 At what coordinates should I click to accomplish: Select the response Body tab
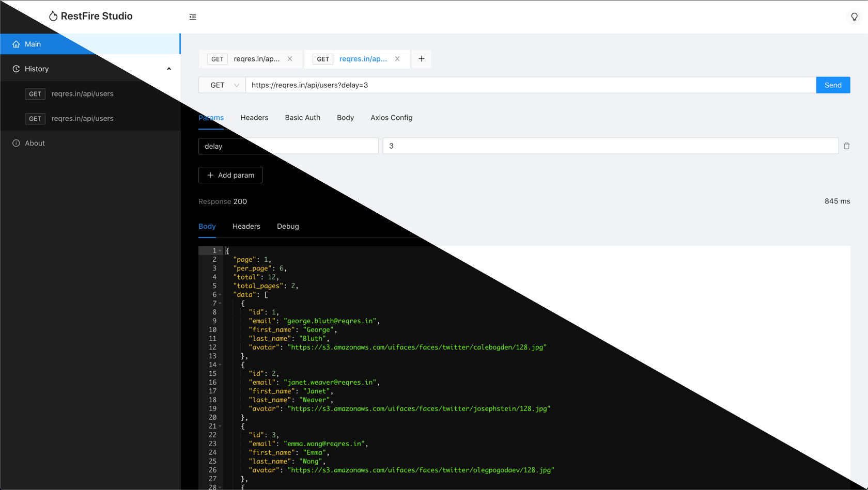(207, 226)
